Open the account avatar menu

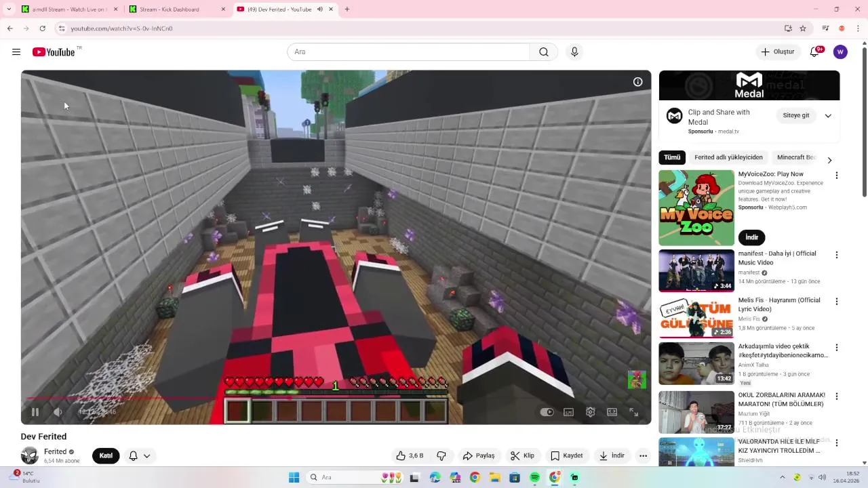click(x=840, y=52)
